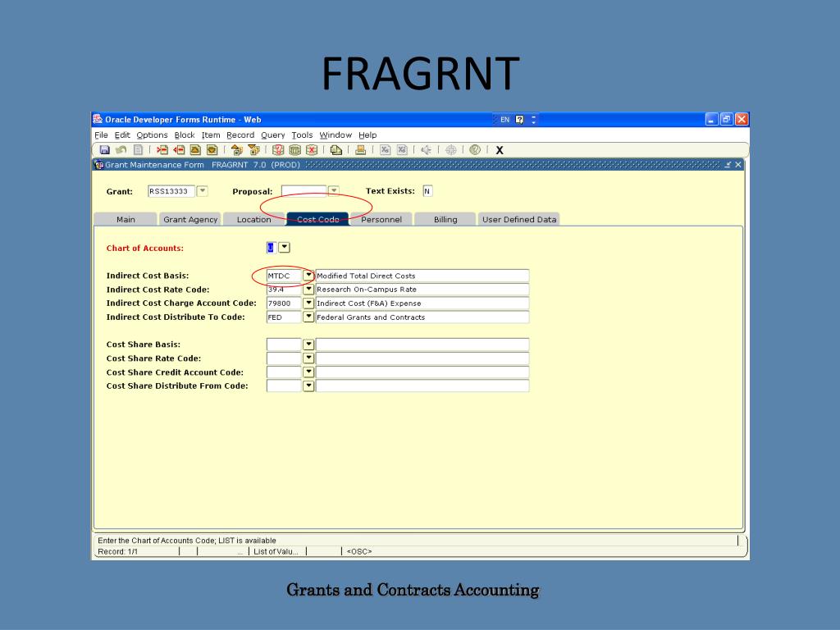The image size is (840, 630).
Task: Click the Previous Block toolbar icon
Action: click(236, 150)
